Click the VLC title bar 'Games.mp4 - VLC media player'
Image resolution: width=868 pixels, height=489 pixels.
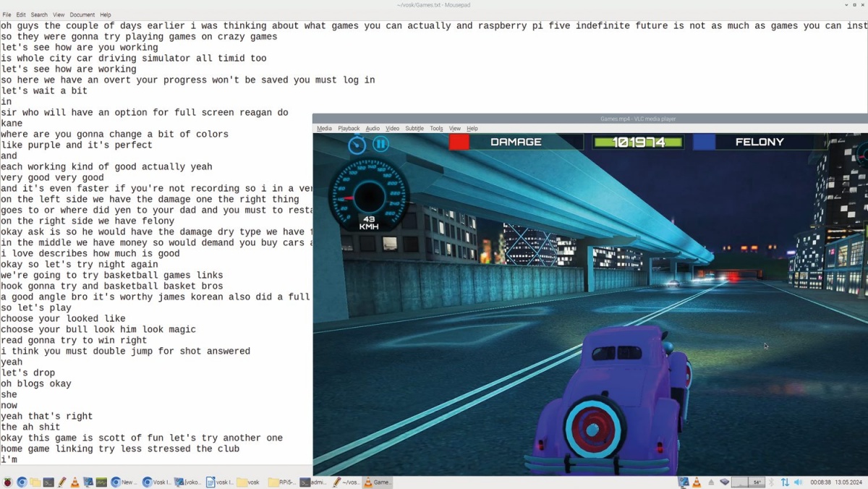[x=638, y=119]
